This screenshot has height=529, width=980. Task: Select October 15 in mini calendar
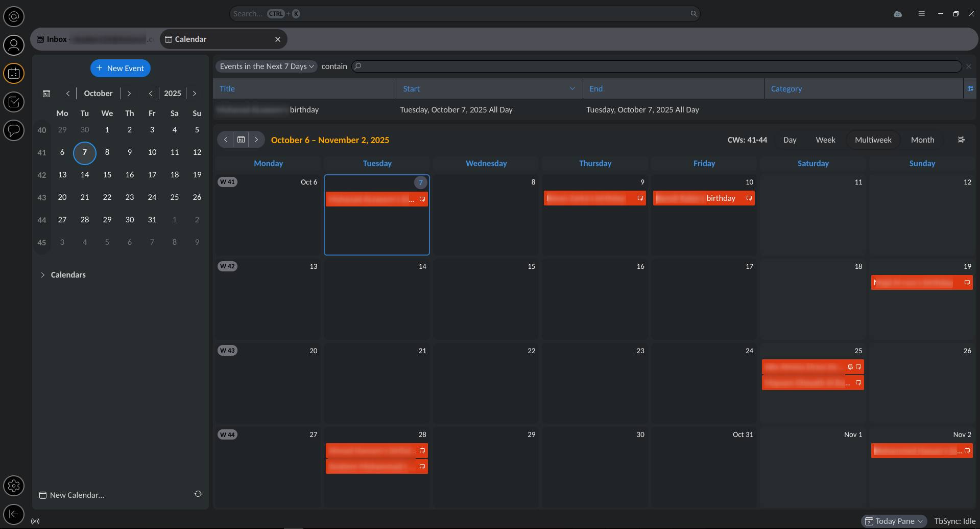(x=107, y=175)
